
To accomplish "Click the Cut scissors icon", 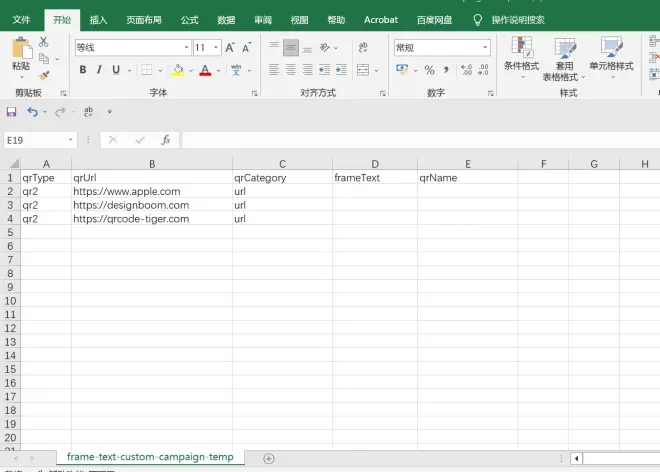I will point(44,42).
